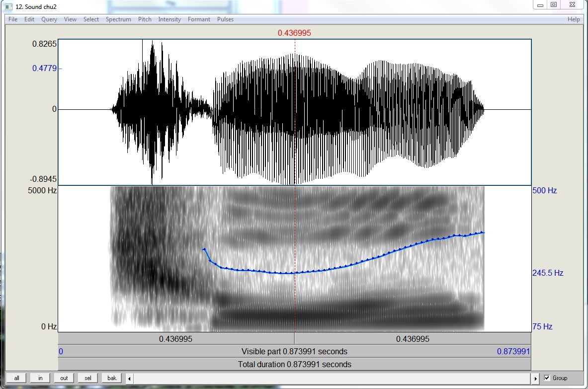Image resolution: width=588 pixels, height=389 pixels.
Task: Click the 'out' zoom button
Action: point(64,378)
